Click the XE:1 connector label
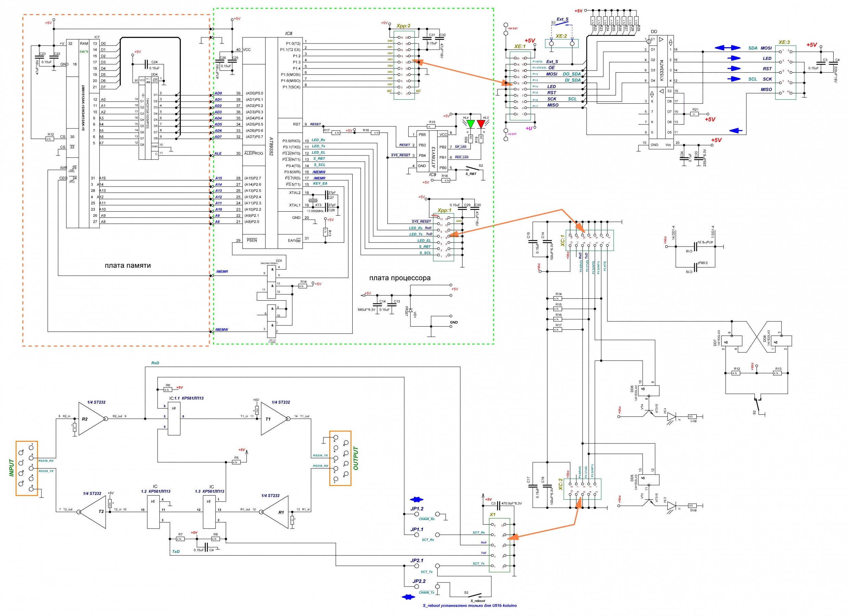Viewport: 848px width, 616px height. pos(520,46)
